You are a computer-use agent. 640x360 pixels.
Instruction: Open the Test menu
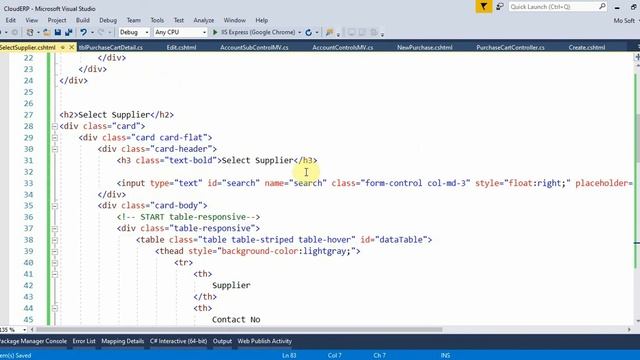(179, 20)
